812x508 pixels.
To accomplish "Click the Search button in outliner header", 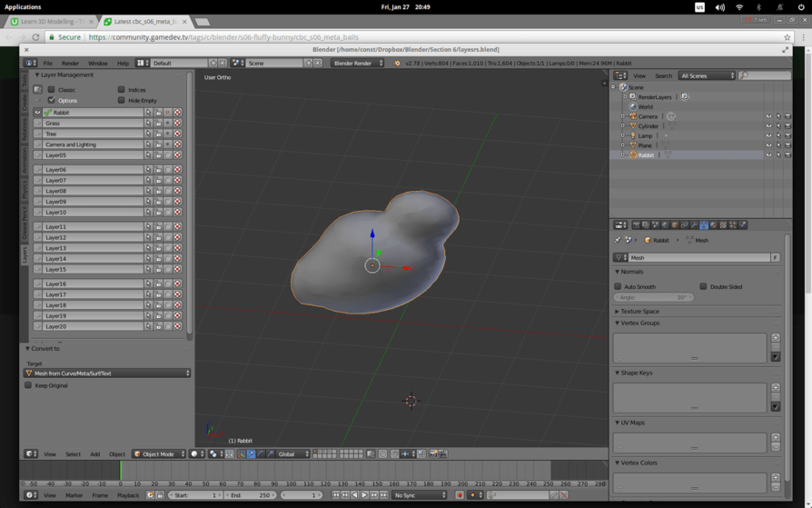I will (664, 76).
